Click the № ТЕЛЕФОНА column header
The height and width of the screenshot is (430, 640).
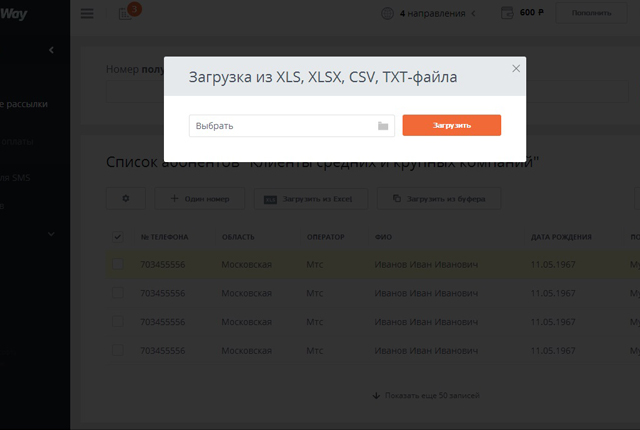[x=164, y=237]
